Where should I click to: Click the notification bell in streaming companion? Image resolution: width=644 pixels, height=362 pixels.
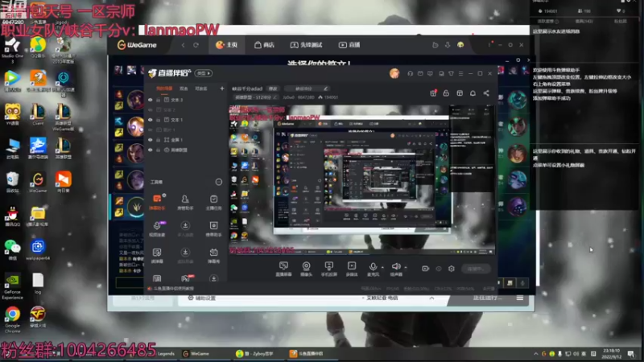coord(473,93)
